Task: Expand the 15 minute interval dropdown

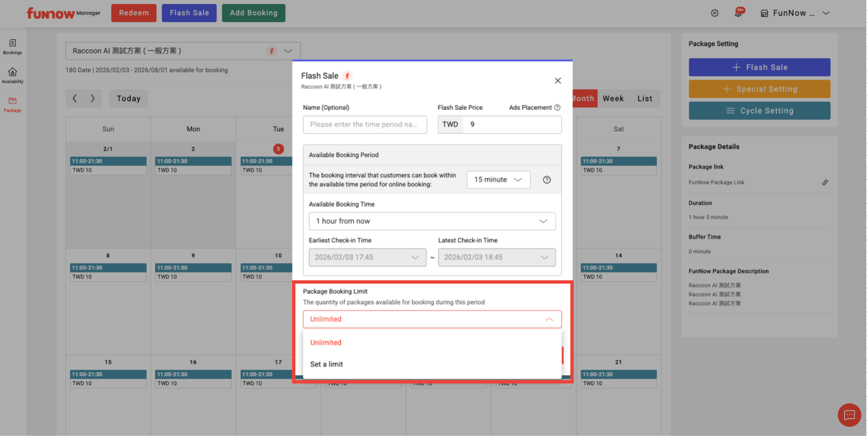Action: (498, 180)
